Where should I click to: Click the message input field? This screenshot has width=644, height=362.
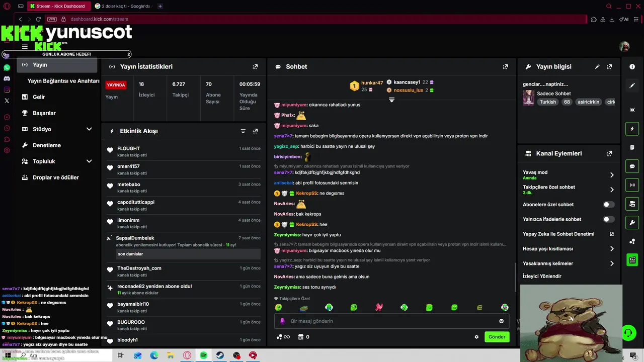pos(391,321)
